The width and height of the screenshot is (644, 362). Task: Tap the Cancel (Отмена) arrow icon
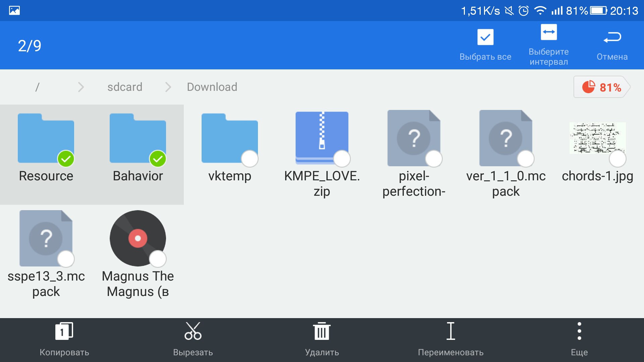click(x=612, y=37)
